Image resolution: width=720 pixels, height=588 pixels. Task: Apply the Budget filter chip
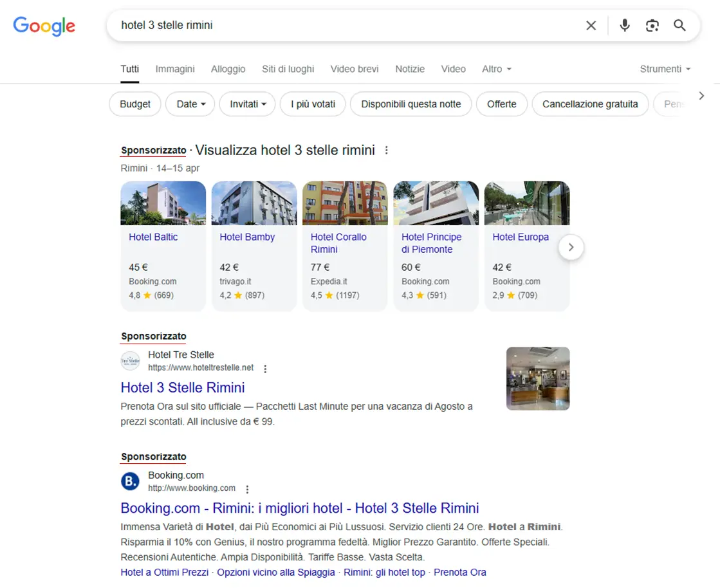[x=135, y=104]
